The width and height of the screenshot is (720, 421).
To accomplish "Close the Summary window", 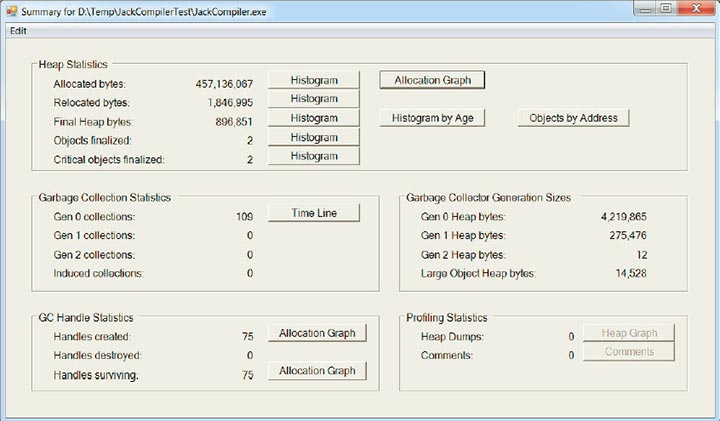I will click(x=697, y=9).
